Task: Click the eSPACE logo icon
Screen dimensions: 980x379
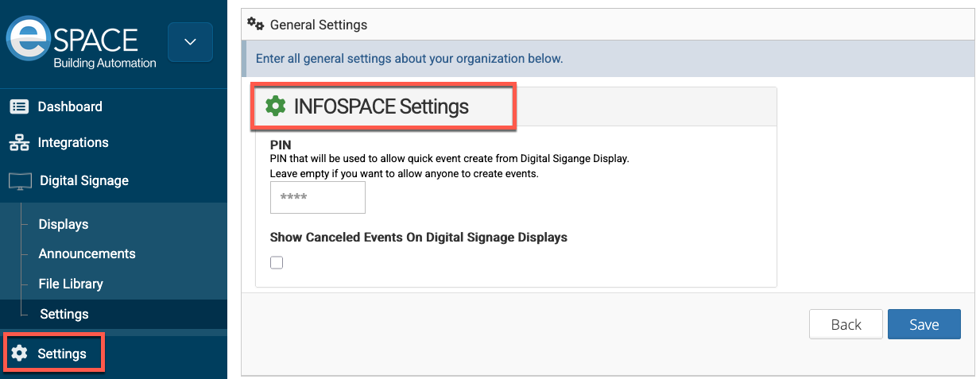Action: pyautogui.click(x=30, y=40)
